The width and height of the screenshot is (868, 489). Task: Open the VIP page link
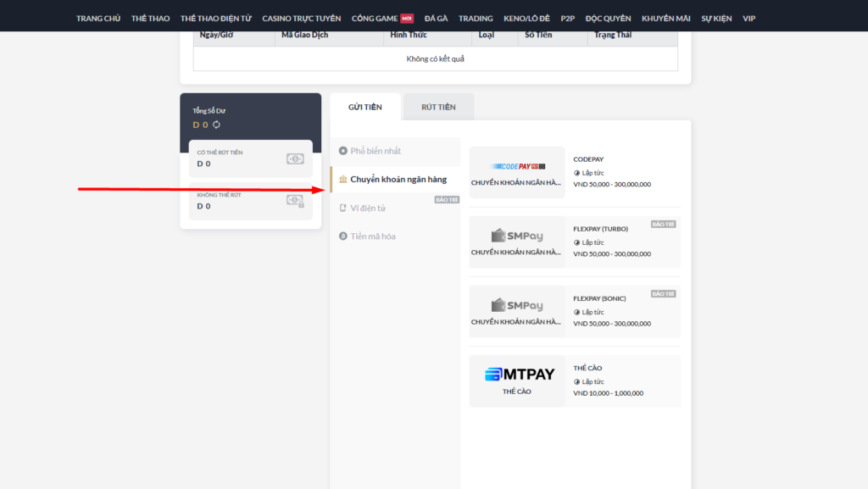pos(748,18)
